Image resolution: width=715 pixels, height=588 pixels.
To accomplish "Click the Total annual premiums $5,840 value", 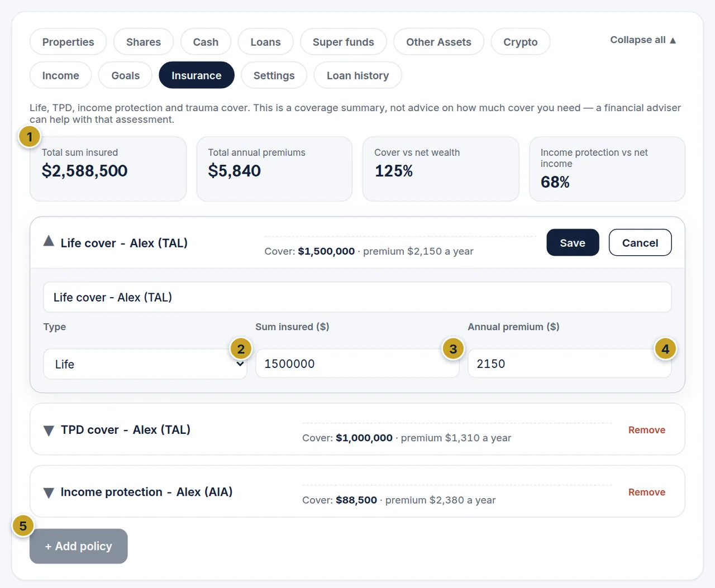I will (235, 171).
